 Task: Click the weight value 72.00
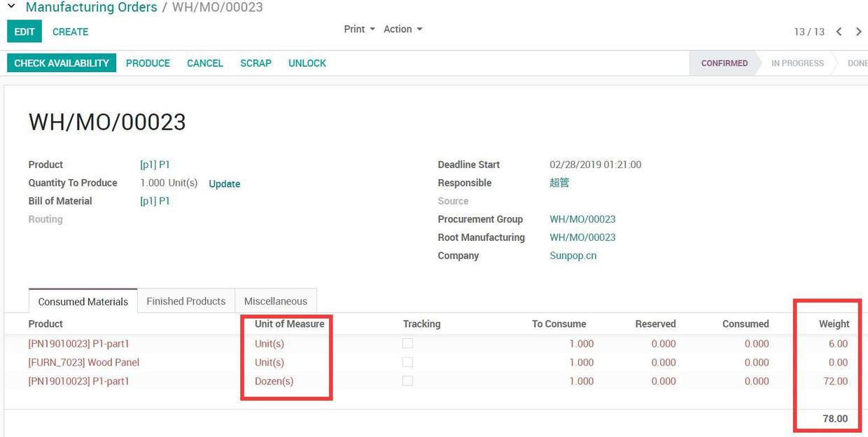click(x=835, y=381)
